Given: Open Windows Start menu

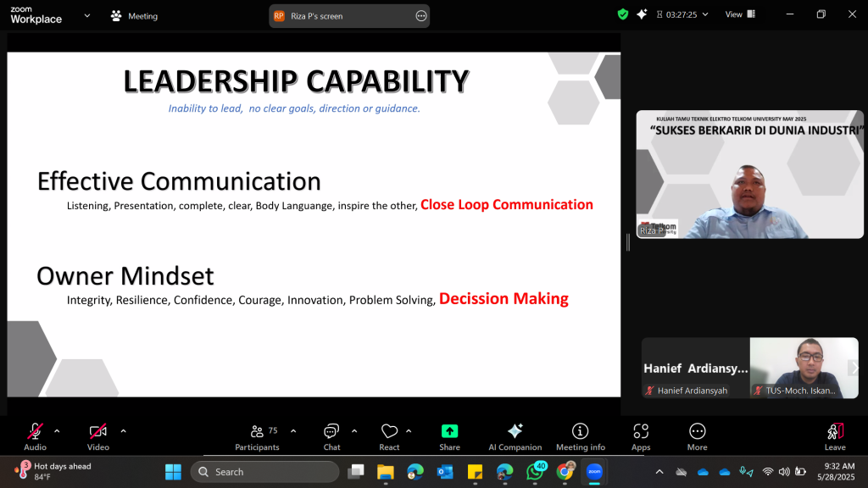Looking at the screenshot, I should [x=173, y=472].
